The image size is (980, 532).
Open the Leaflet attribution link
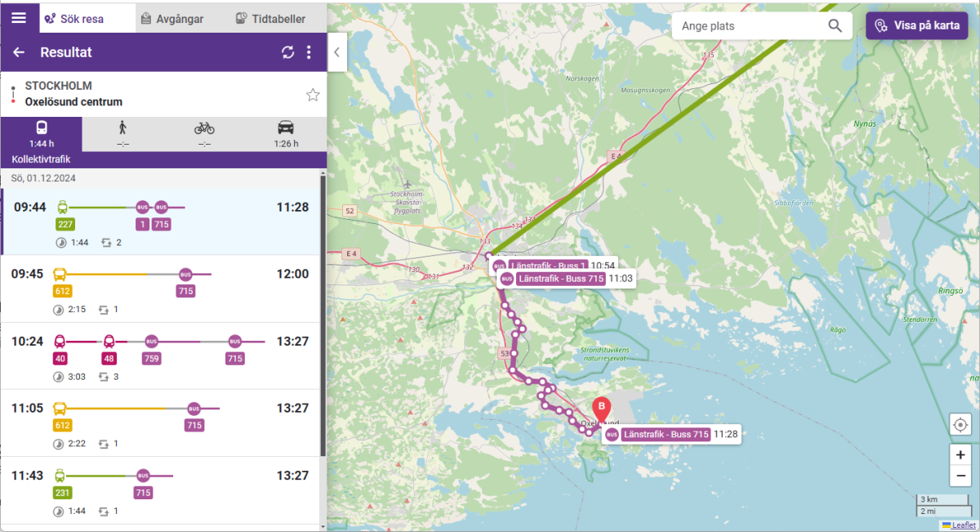(x=963, y=525)
